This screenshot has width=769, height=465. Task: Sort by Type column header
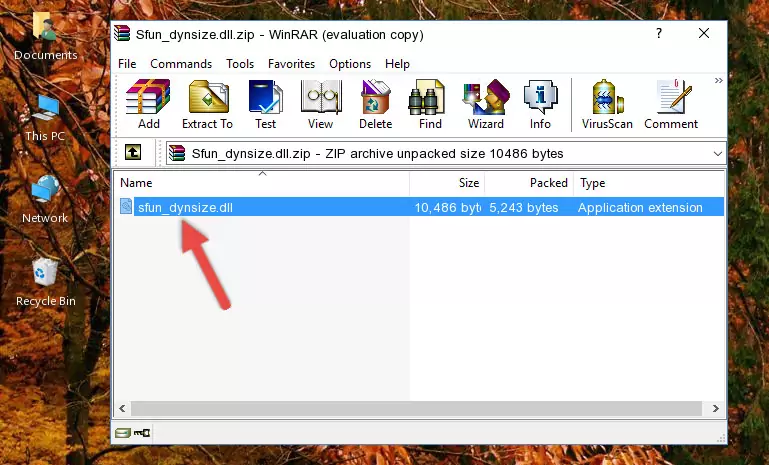(648, 183)
